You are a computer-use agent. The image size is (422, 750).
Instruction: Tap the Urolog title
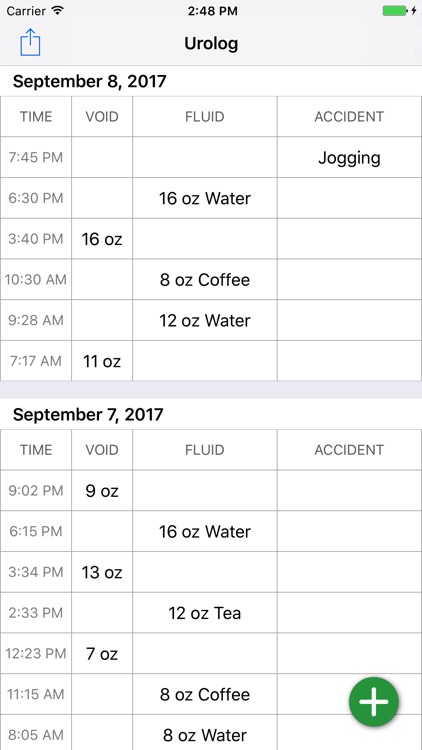(x=211, y=44)
